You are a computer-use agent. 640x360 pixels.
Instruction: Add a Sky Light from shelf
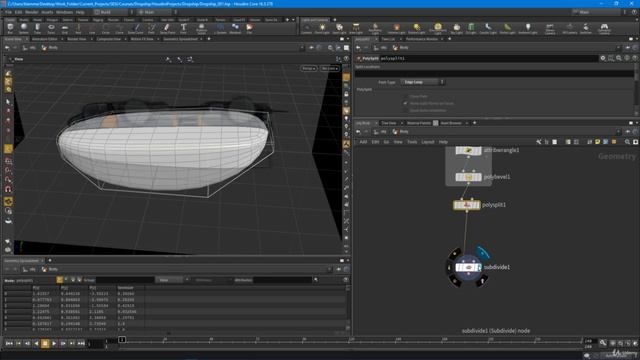[x=456, y=28]
